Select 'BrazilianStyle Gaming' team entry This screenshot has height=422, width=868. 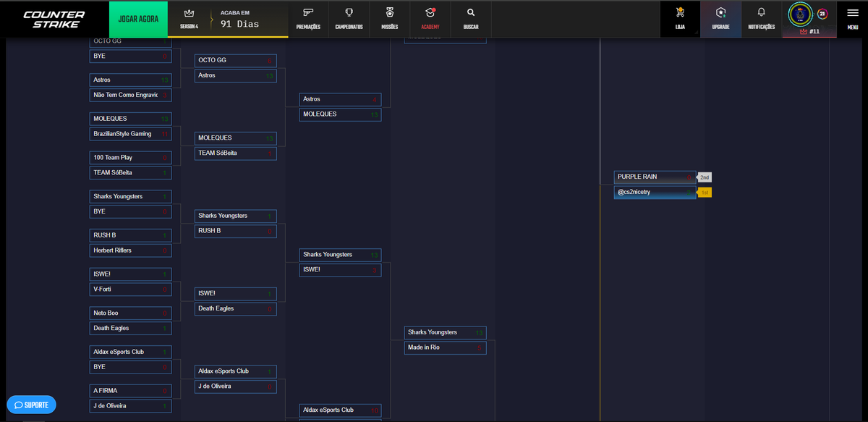click(130, 134)
